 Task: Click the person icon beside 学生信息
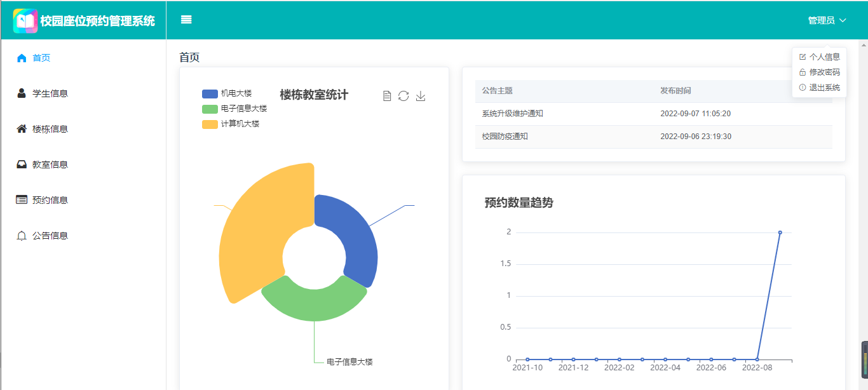pyautogui.click(x=22, y=93)
